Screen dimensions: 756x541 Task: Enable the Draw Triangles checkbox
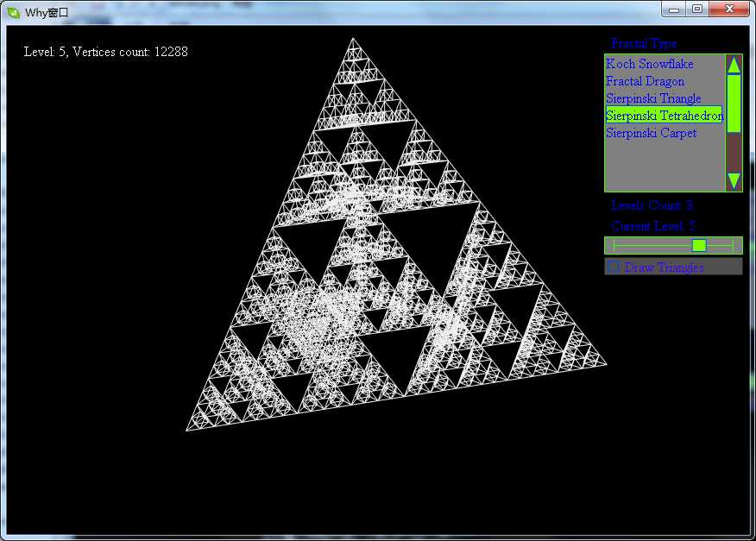pyautogui.click(x=614, y=266)
